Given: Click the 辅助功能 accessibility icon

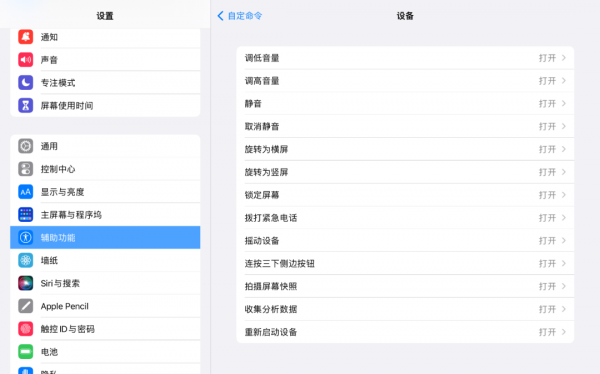Looking at the screenshot, I should [x=26, y=238].
